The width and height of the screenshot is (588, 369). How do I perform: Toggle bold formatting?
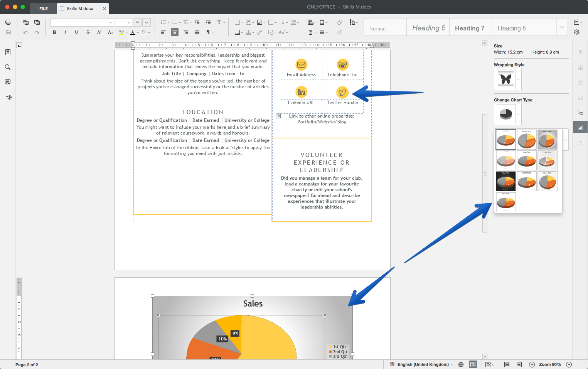point(54,32)
